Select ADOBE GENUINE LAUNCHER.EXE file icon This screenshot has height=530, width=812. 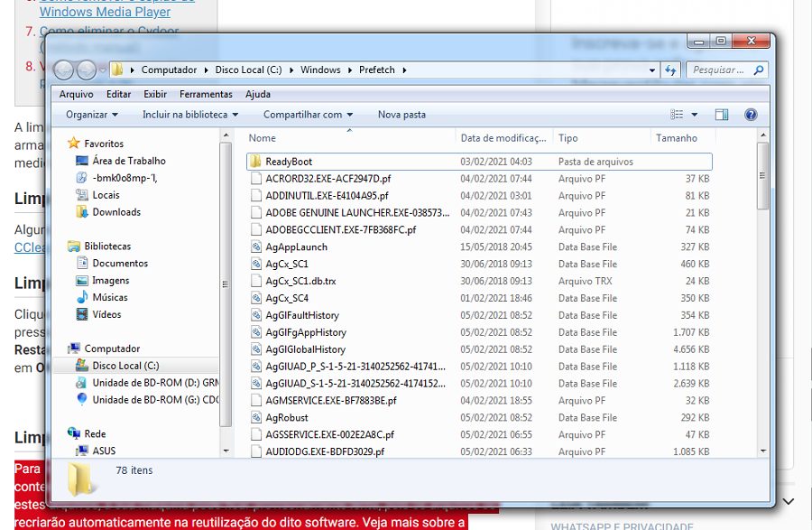(x=256, y=213)
